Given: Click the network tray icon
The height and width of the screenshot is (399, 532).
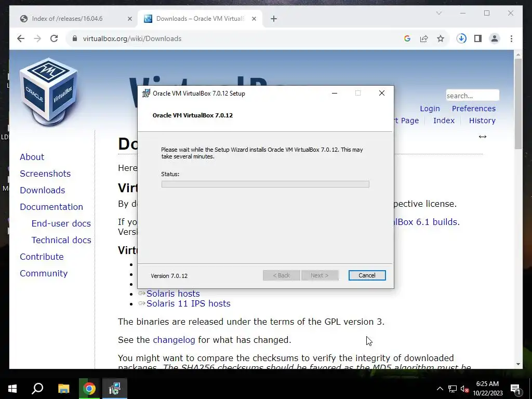Looking at the screenshot, I should (453, 389).
